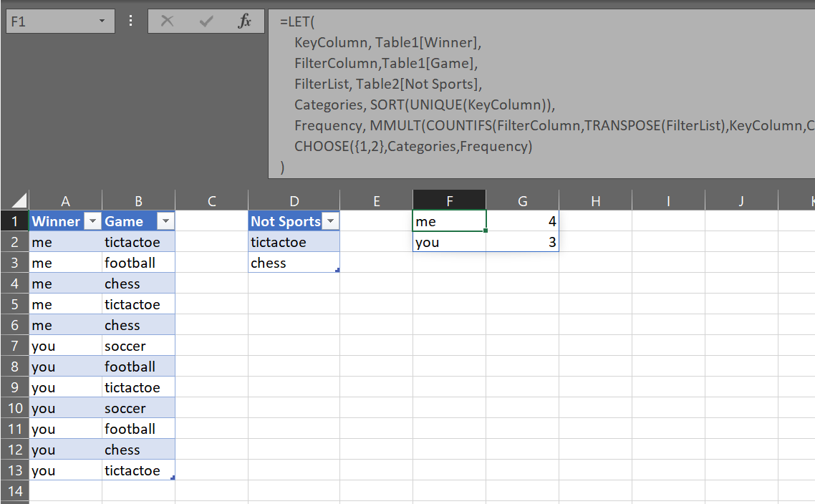Select column H header
Viewport: 815px width, 504px height.
pos(596,200)
